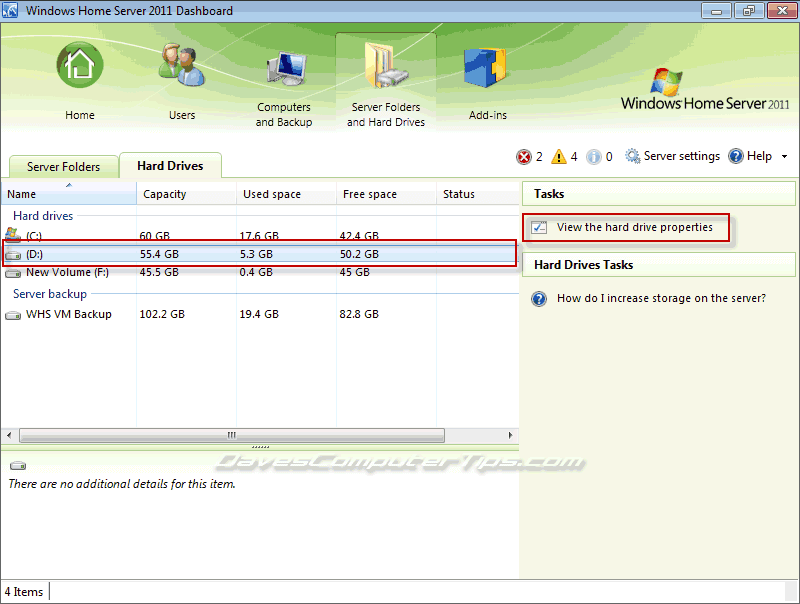800x604 pixels.
Task: Select the Hard Drives tab
Action: pyautogui.click(x=170, y=166)
